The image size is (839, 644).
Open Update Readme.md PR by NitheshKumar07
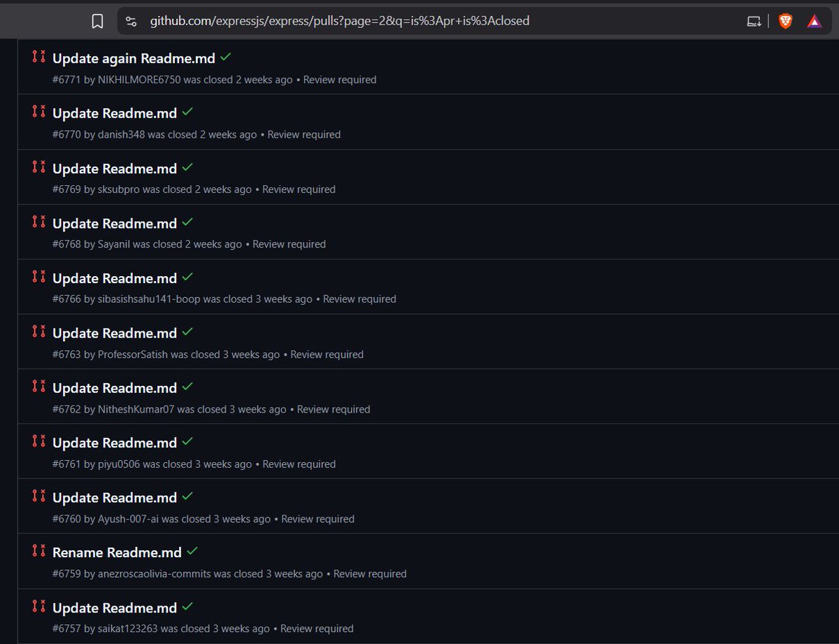tap(115, 388)
